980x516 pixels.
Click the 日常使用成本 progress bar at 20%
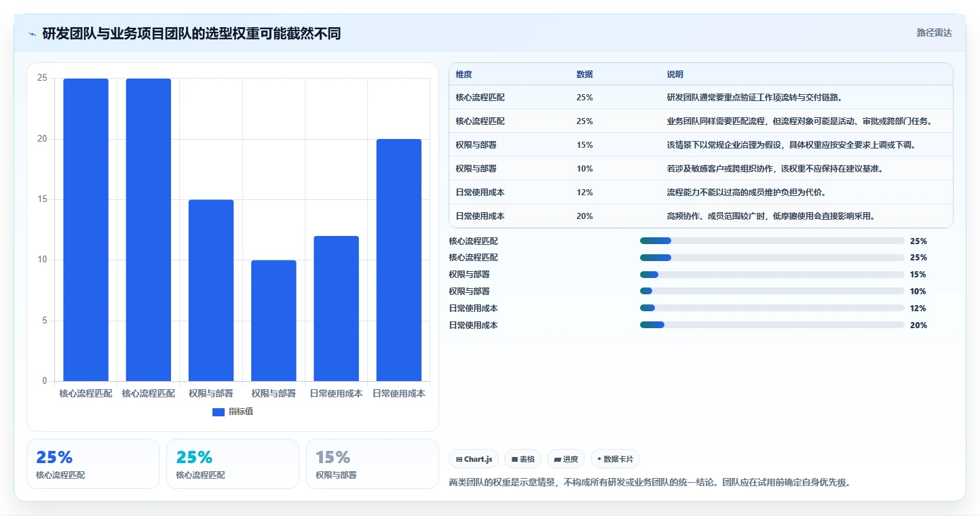coord(772,325)
